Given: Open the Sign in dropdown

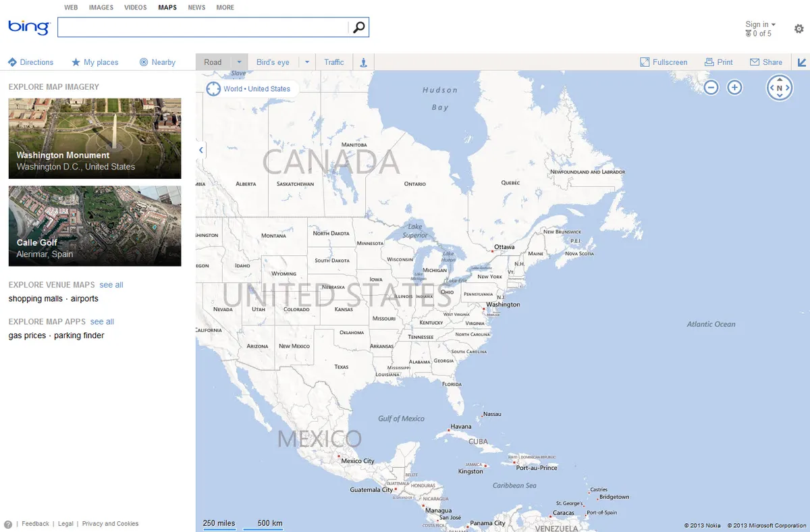Looking at the screenshot, I should click(x=760, y=24).
